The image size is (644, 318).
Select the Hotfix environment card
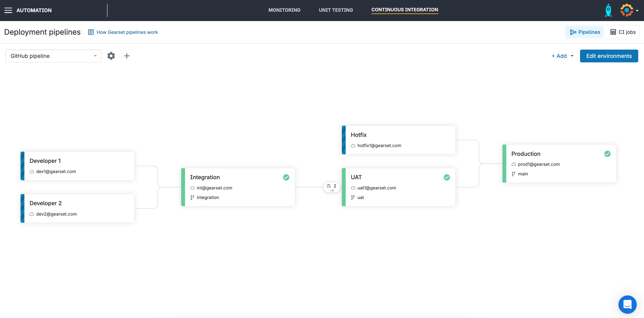[399, 140]
